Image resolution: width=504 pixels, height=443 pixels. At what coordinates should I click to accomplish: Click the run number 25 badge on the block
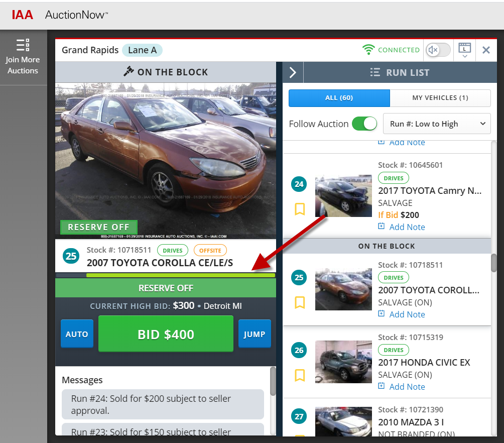[71, 256]
